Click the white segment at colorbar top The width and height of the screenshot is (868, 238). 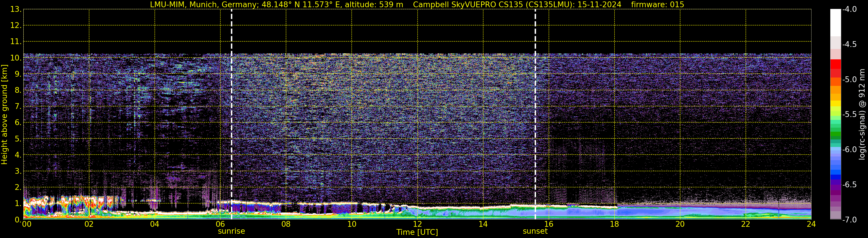pyautogui.click(x=836, y=22)
